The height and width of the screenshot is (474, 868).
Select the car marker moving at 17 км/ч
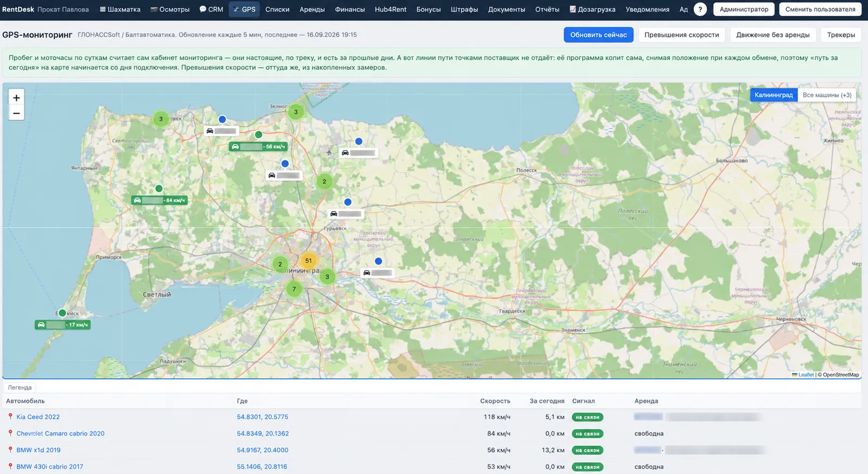[x=62, y=325]
